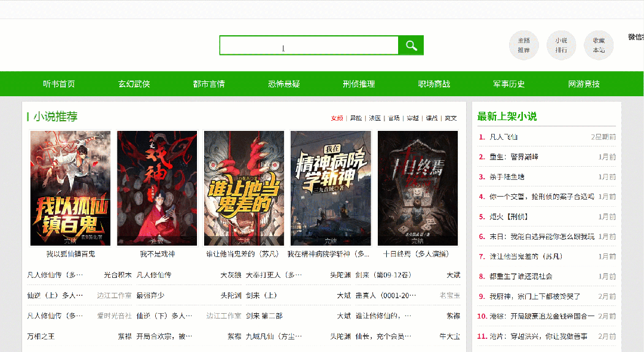The width and height of the screenshot is (644, 352).
Task: Click the 收藏本站 circular icon
Action: pyautogui.click(x=598, y=45)
